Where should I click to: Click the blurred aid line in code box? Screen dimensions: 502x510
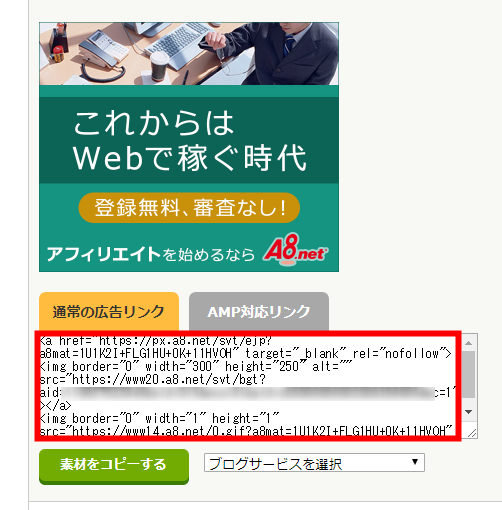[248, 393]
